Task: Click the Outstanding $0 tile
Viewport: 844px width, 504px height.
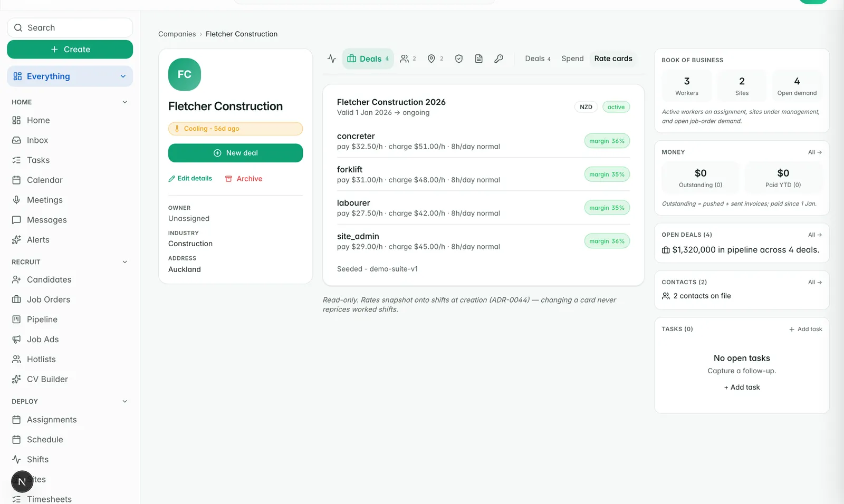Action: coord(701,178)
